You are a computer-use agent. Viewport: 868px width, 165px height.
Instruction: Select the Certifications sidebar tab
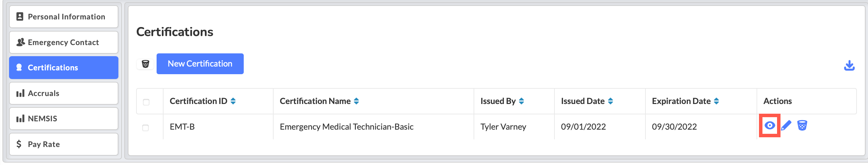[64, 68]
